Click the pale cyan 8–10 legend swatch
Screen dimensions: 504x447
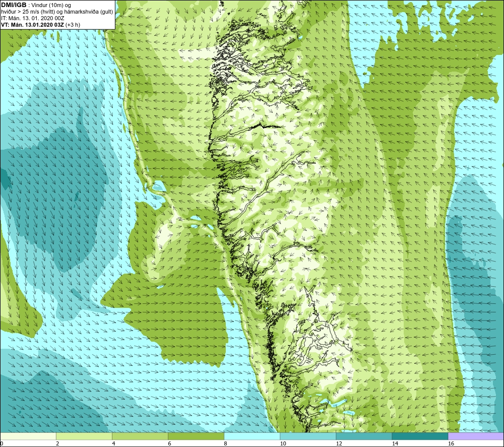click(252, 436)
